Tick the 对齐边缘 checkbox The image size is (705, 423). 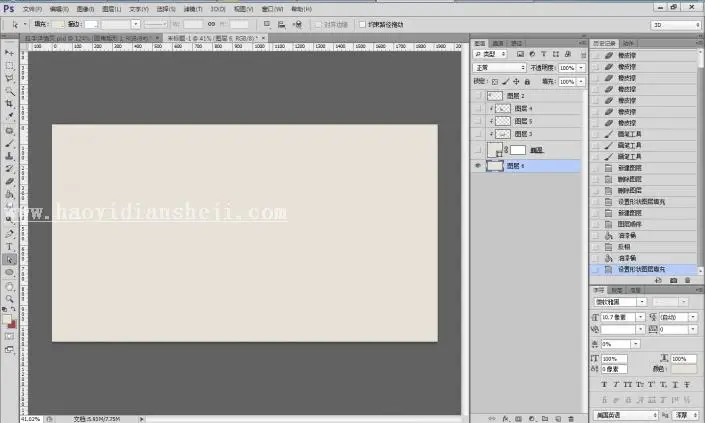click(318, 24)
